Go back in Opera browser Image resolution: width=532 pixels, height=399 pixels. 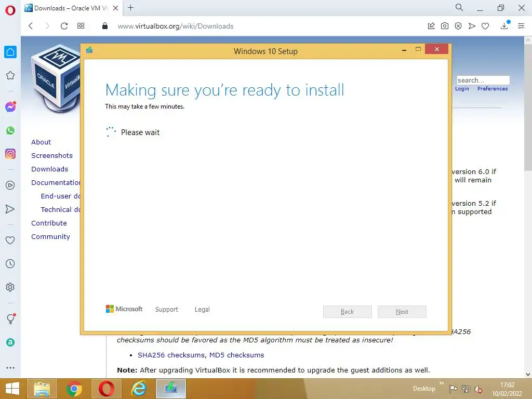31,26
